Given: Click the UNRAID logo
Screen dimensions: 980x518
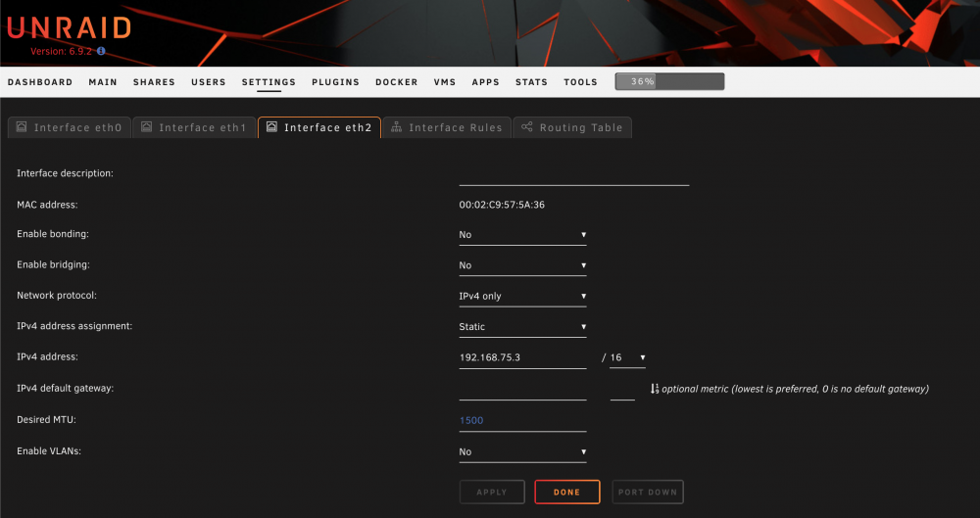Looking at the screenshot, I should [69, 27].
